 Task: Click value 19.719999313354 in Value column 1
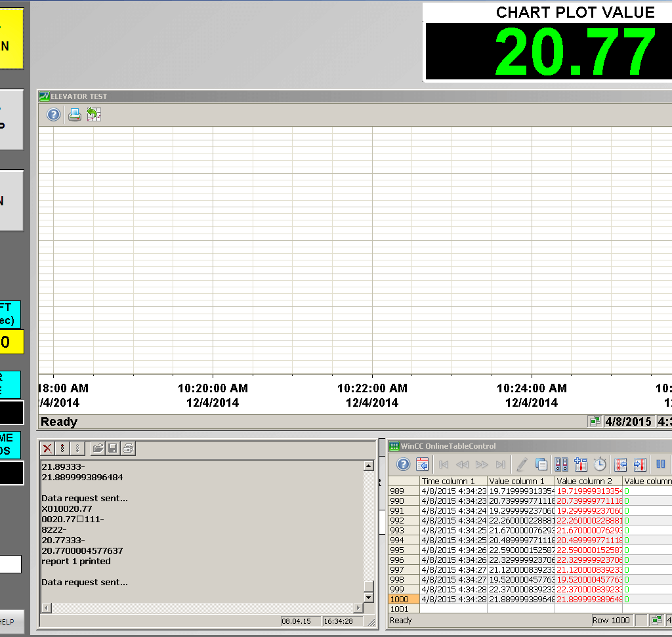point(521,491)
